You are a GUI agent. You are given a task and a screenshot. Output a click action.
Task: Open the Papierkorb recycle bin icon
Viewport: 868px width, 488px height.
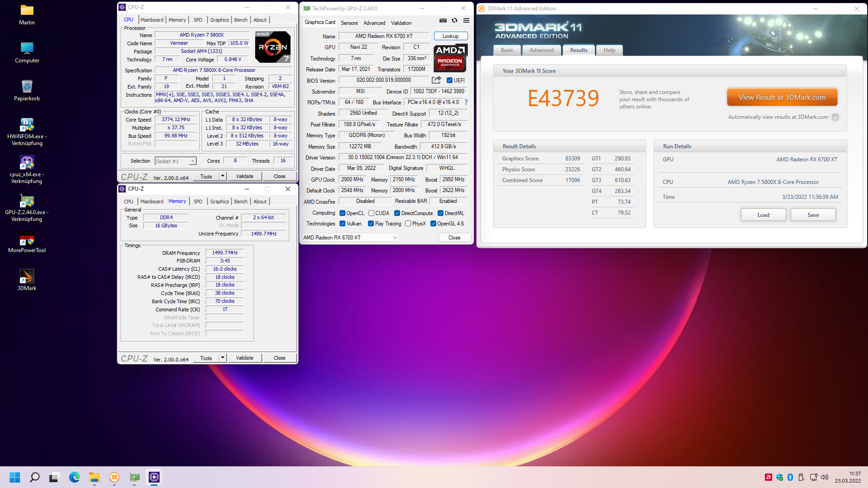(27, 90)
